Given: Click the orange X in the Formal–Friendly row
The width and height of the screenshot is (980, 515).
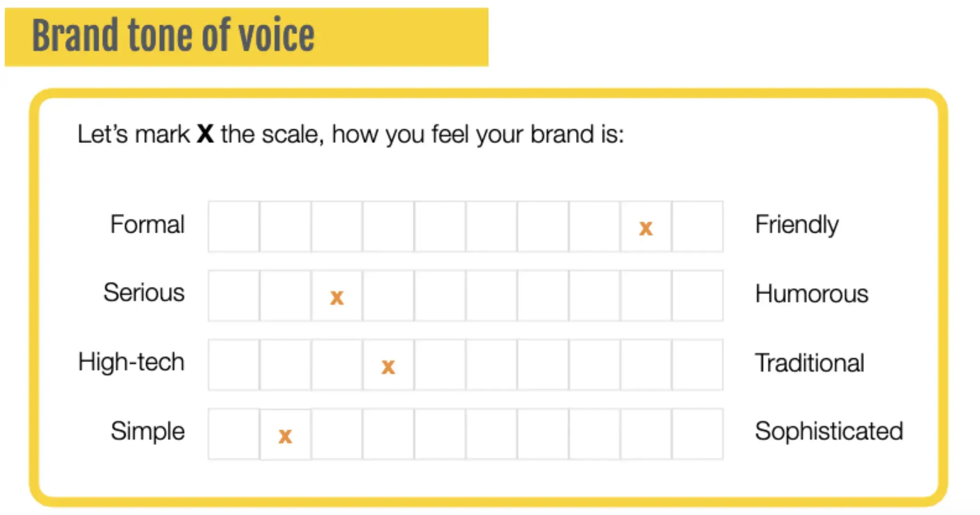Looking at the screenshot, I should pos(646,228).
